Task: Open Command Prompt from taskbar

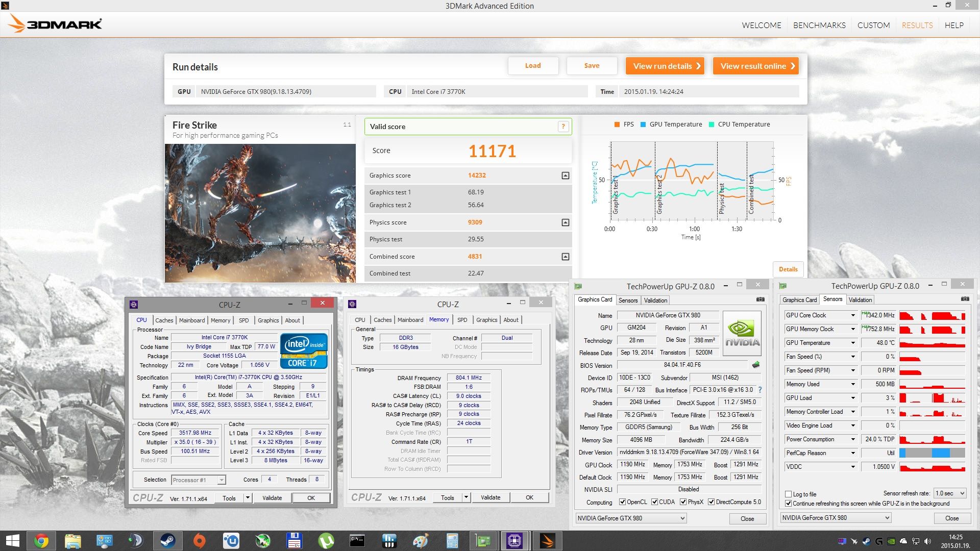Action: 357,541
